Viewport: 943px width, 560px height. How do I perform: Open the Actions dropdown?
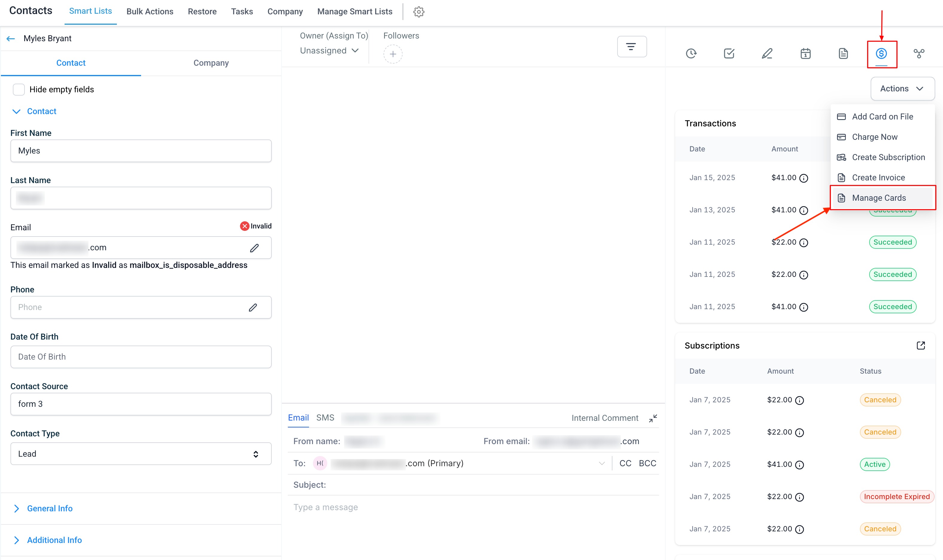click(x=902, y=89)
